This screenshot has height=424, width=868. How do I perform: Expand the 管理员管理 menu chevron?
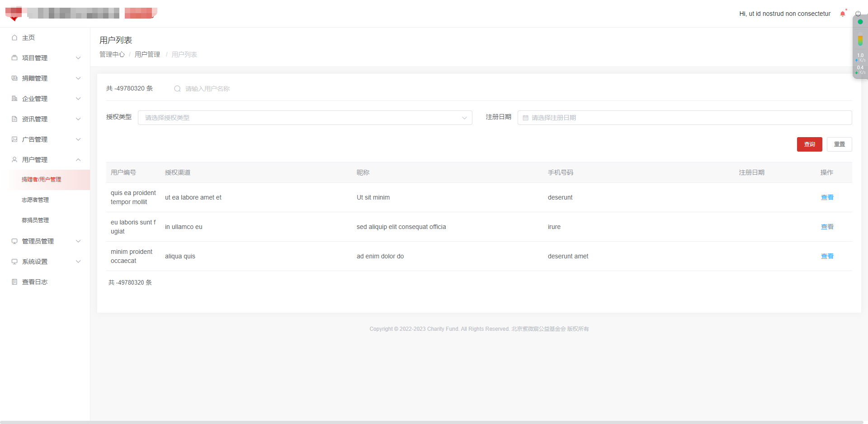pyautogui.click(x=78, y=241)
